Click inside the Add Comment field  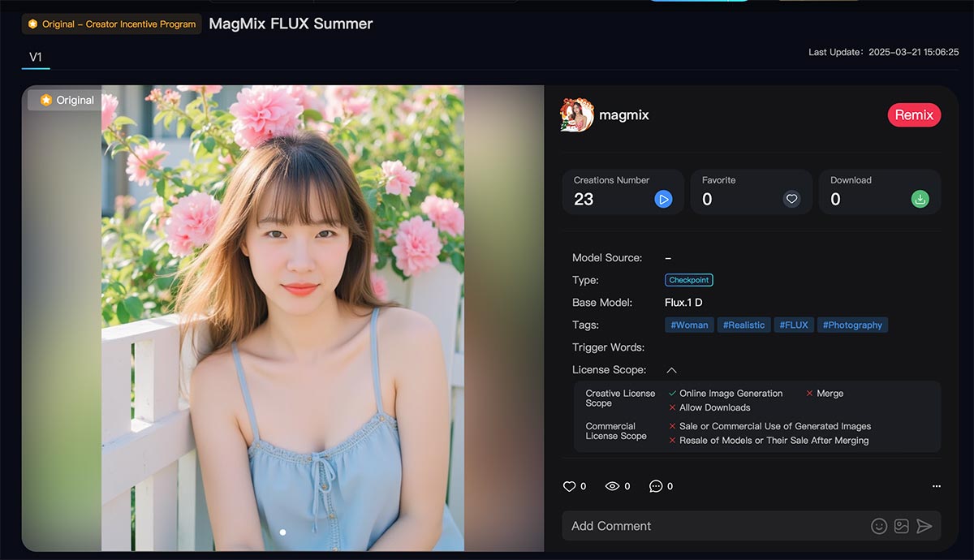[x=690, y=526]
